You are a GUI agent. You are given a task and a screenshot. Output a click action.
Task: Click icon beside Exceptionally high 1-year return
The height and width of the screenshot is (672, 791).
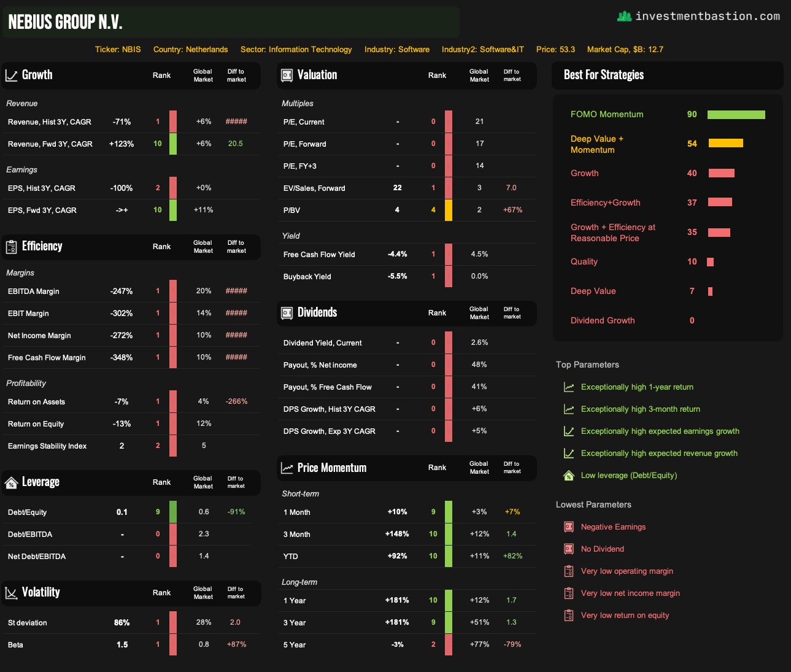tap(569, 387)
